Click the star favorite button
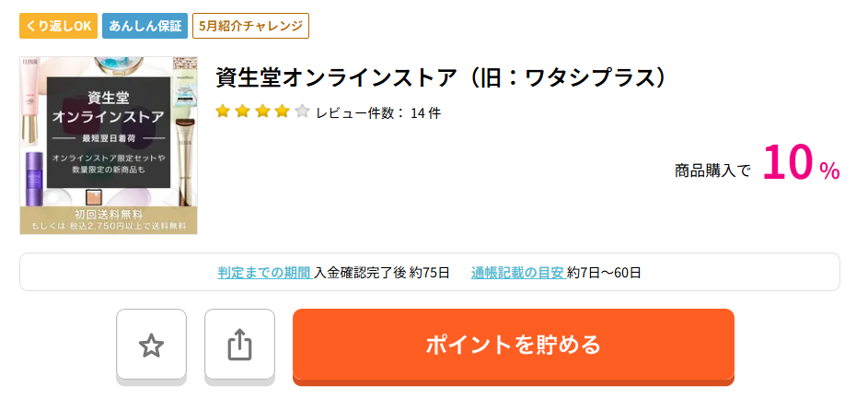 coord(151,345)
